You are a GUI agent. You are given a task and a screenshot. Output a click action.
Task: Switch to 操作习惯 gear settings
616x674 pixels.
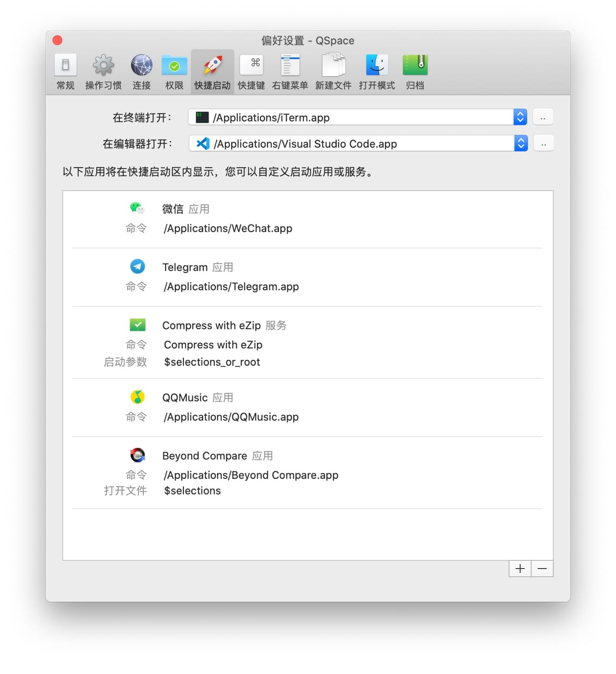[x=103, y=72]
